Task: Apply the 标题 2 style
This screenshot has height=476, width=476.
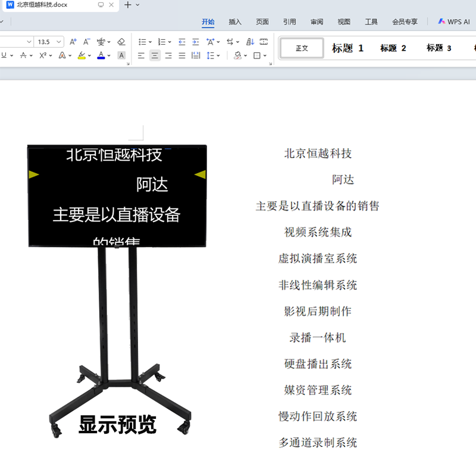Action: [x=393, y=48]
